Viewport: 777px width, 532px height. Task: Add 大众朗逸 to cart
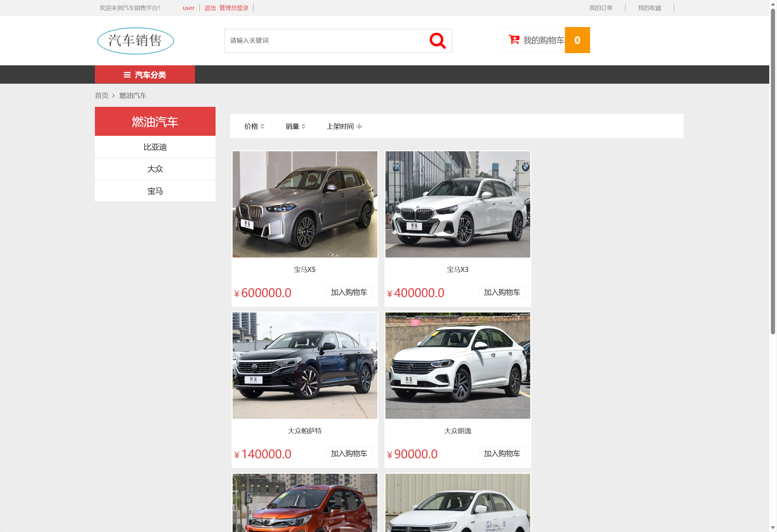click(502, 453)
